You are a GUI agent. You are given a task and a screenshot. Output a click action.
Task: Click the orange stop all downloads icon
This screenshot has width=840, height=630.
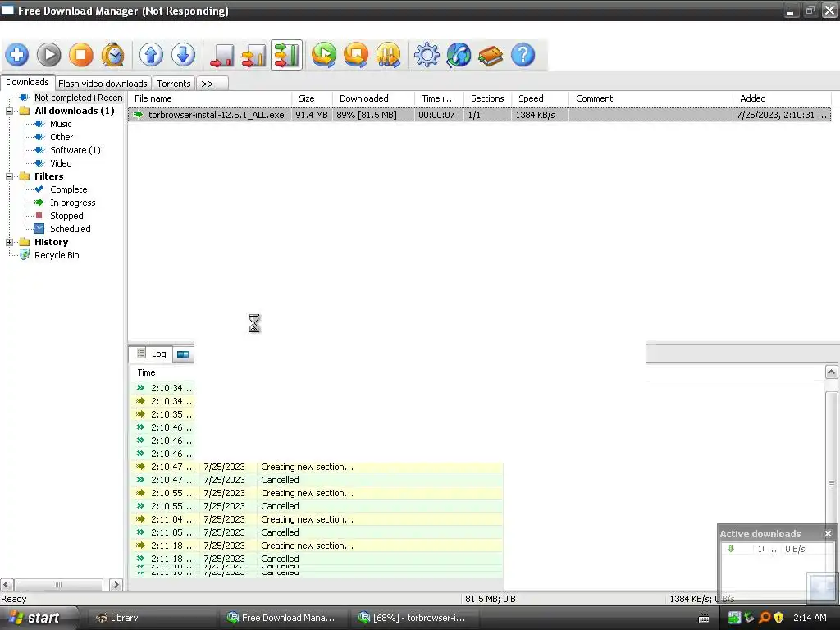click(356, 55)
